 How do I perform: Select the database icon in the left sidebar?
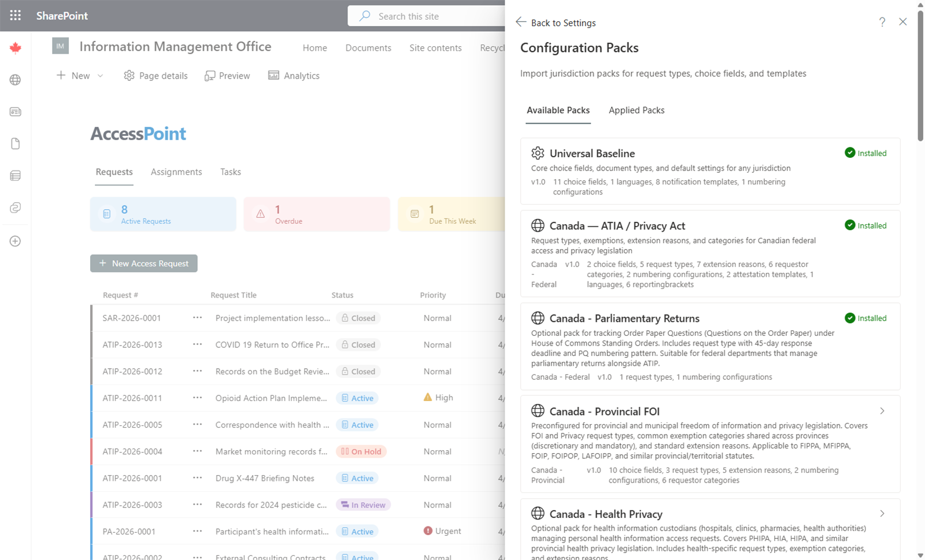15,175
